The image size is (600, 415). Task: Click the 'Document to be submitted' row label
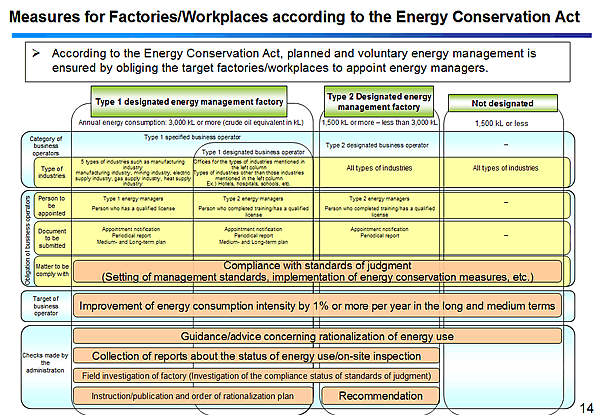tap(52, 238)
